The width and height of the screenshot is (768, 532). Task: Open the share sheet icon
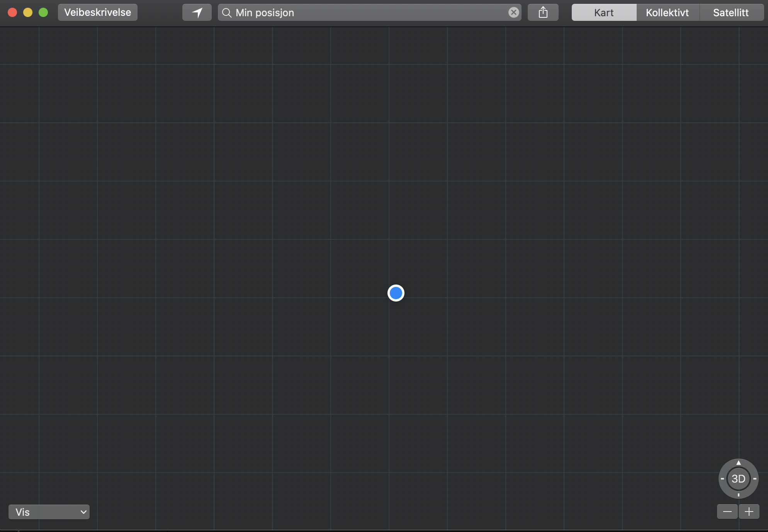tap(543, 12)
